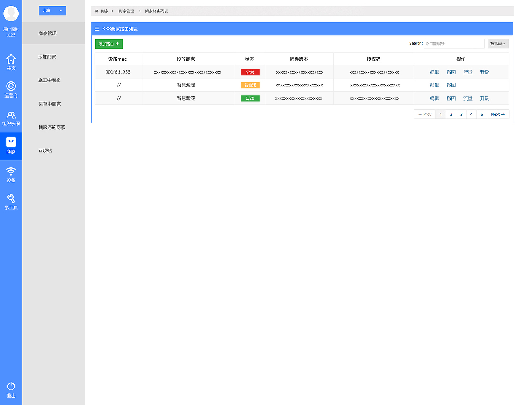Go to page 1
The image size is (532, 405).
(441, 114)
